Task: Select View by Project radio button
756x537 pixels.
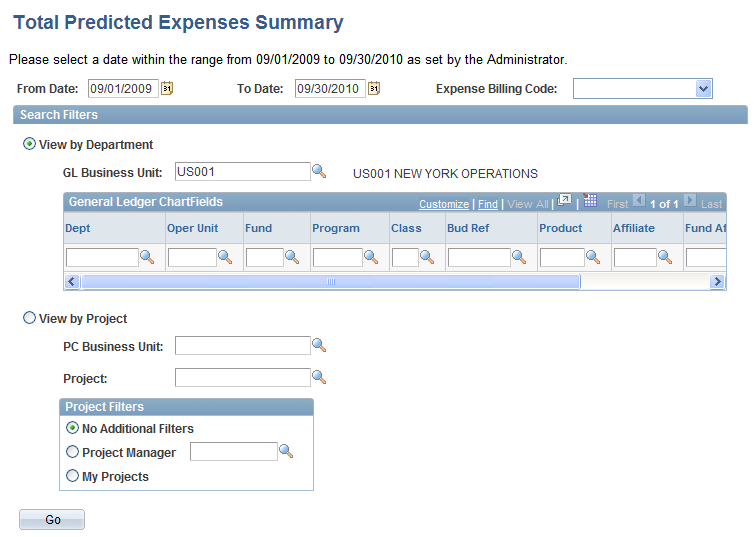Action: click(x=29, y=318)
